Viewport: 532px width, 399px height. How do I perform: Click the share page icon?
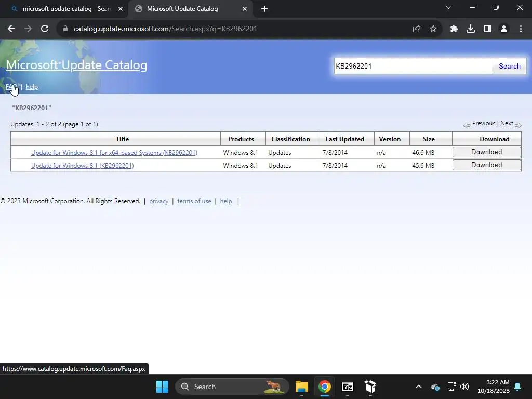[x=417, y=29]
